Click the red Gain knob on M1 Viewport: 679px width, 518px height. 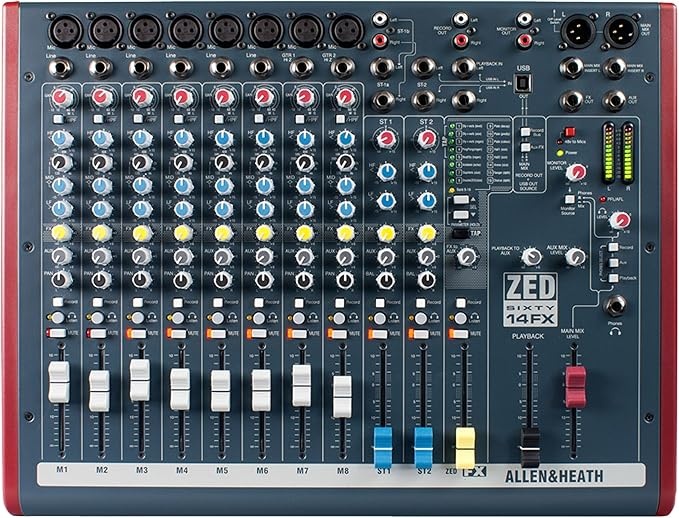62,98
